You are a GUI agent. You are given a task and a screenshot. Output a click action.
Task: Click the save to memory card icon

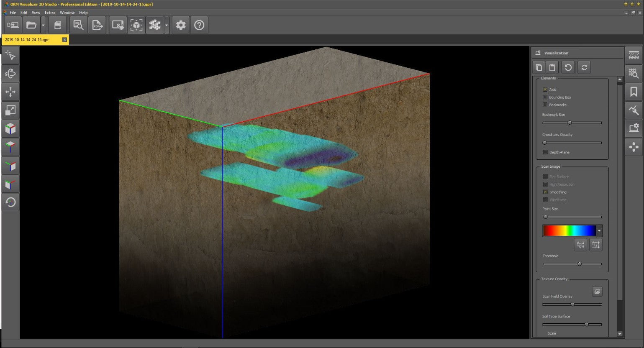(x=58, y=26)
